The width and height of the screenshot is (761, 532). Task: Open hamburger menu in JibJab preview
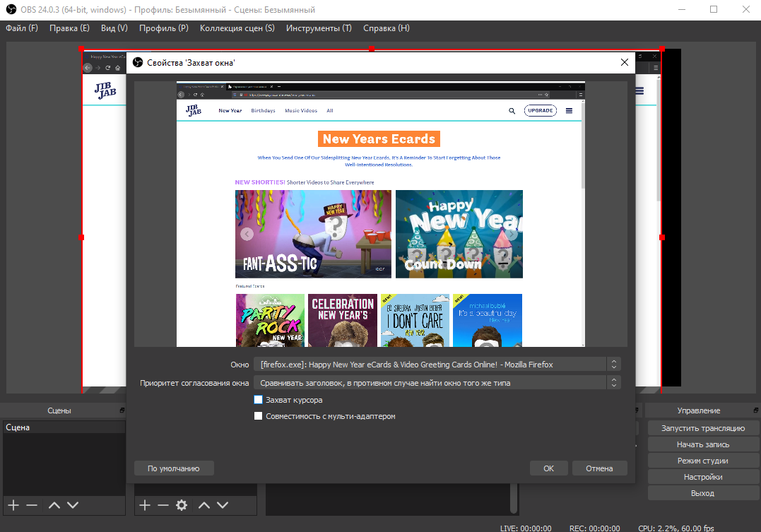pyautogui.click(x=569, y=111)
